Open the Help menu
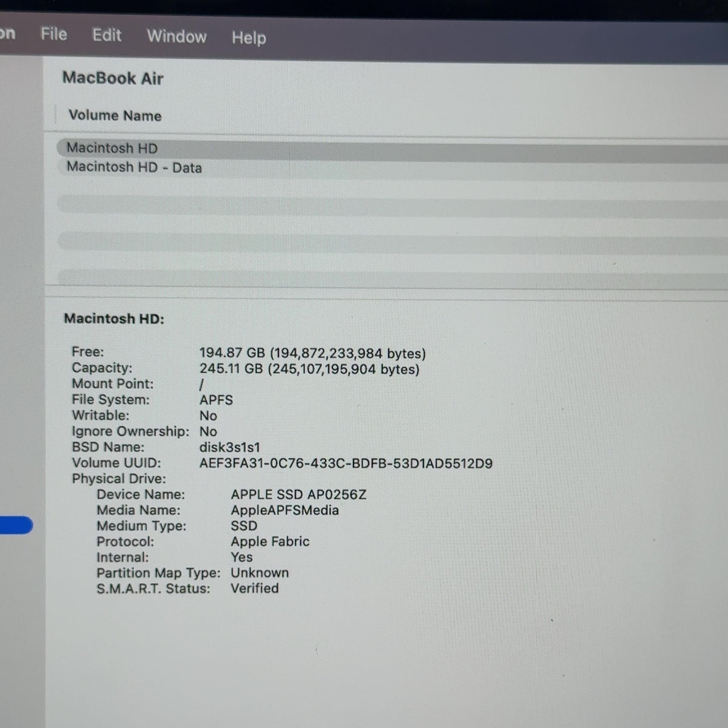This screenshot has width=728, height=728. pyautogui.click(x=249, y=38)
